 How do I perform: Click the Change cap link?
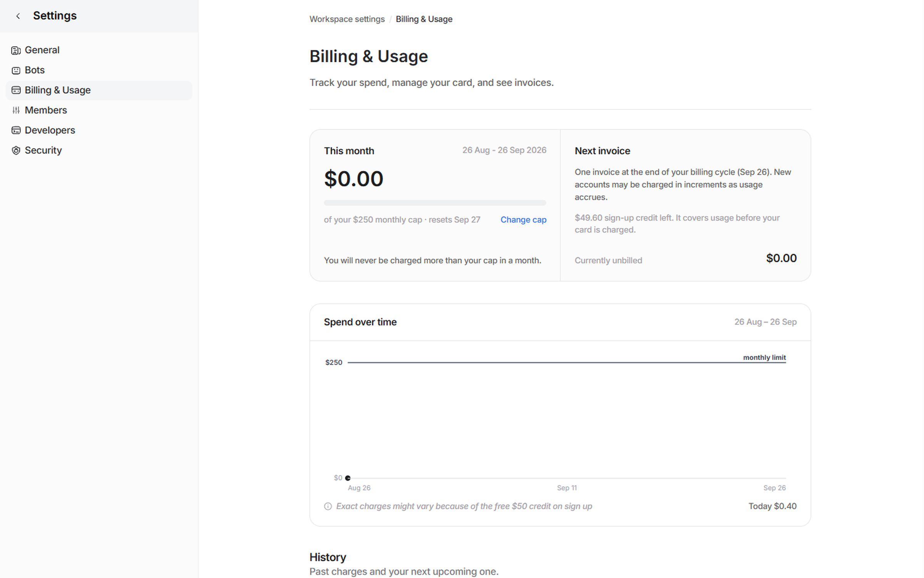tap(523, 220)
